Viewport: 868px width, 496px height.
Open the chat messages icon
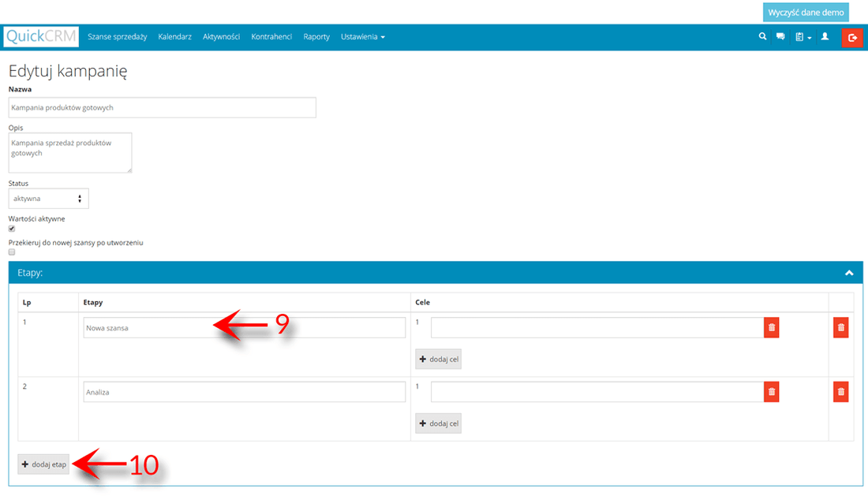[780, 36]
